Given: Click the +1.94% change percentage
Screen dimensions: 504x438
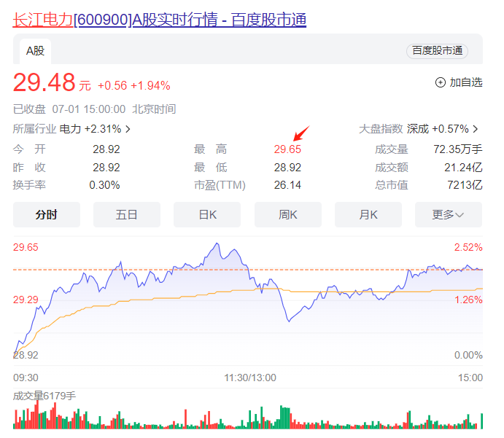Looking at the screenshot, I should tap(150, 86).
